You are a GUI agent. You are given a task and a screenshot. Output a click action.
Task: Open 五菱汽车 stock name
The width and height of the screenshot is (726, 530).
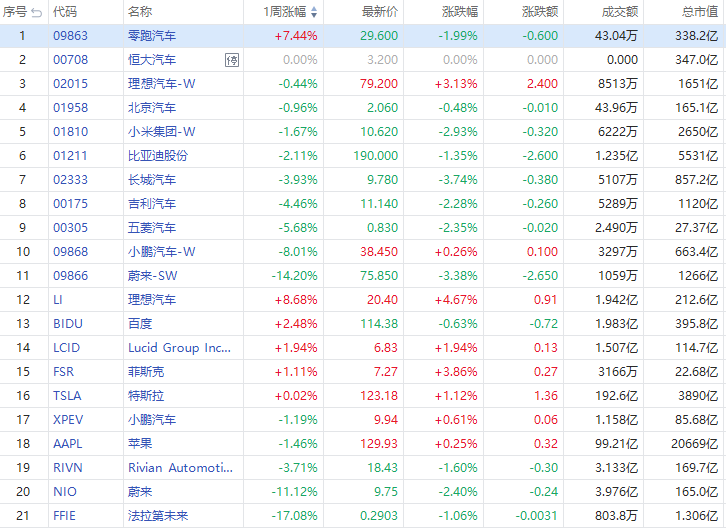[152, 228]
